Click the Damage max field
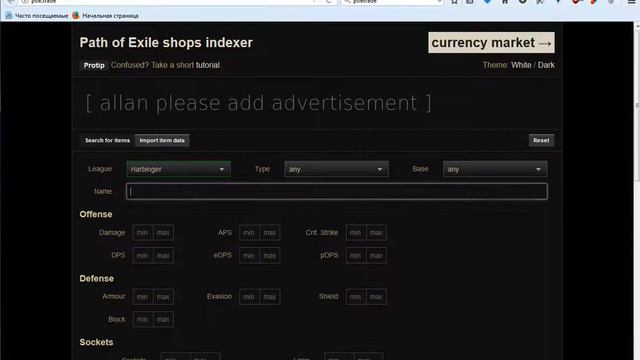Viewport: 640px width, 360px height. click(163, 233)
